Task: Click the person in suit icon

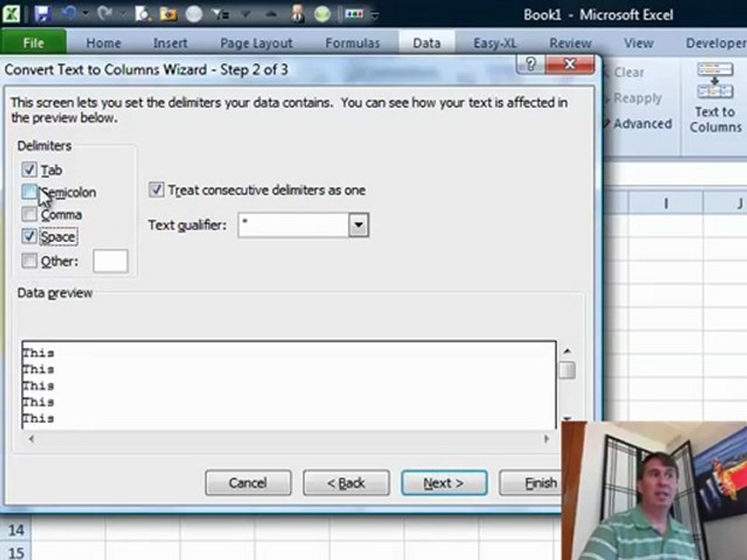Action: [x=298, y=13]
